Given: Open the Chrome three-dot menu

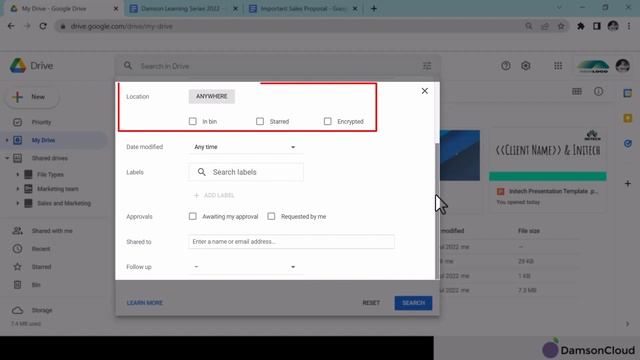Looking at the screenshot, I should (x=629, y=26).
